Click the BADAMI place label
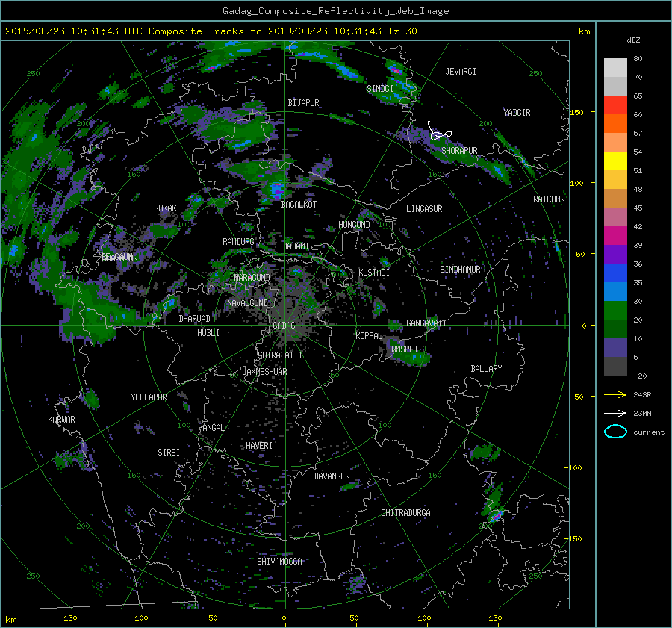 (296, 246)
